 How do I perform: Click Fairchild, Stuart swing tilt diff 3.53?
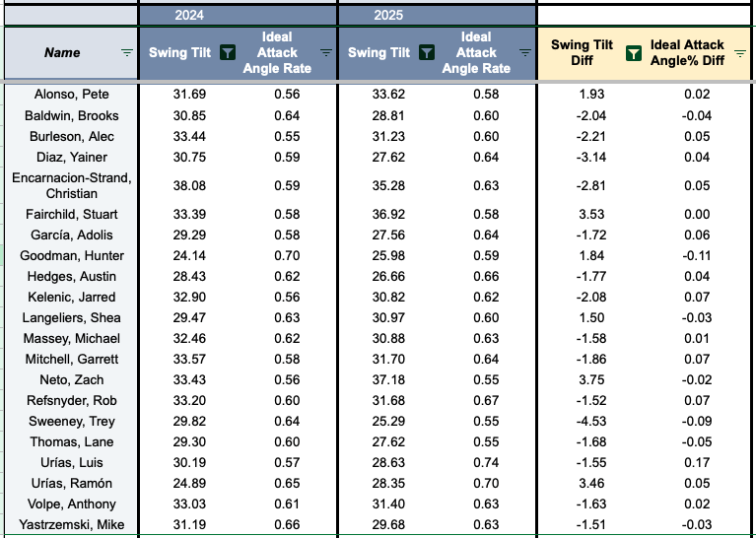coord(591,214)
